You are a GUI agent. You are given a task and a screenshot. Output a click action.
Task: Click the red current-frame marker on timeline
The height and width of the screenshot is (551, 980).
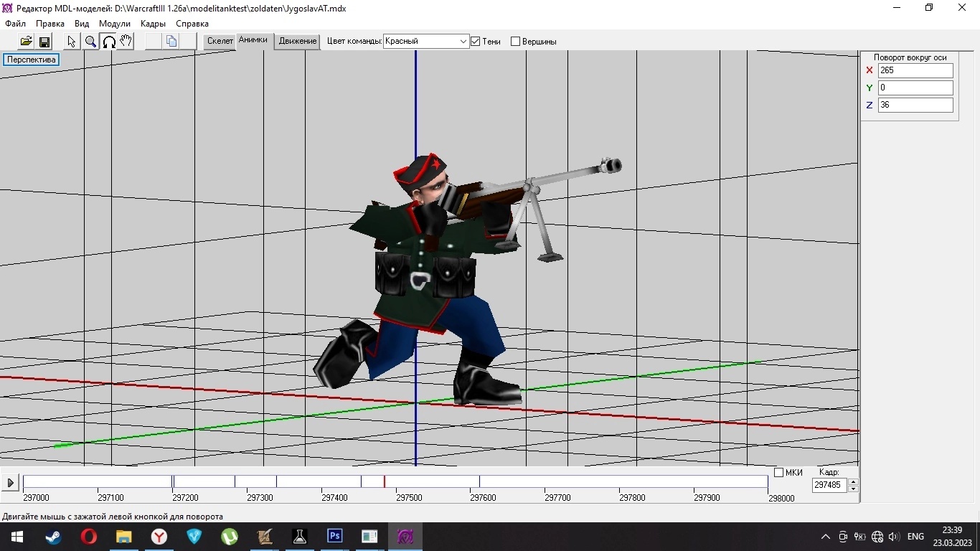[384, 481]
